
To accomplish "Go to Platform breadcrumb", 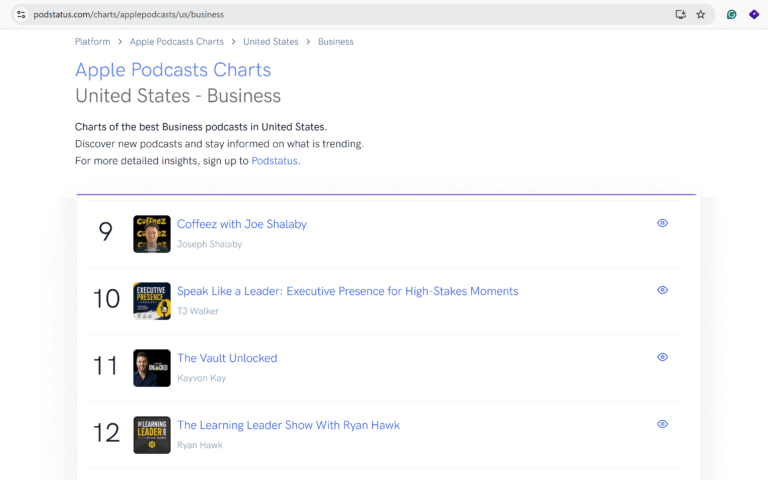I will (93, 42).
